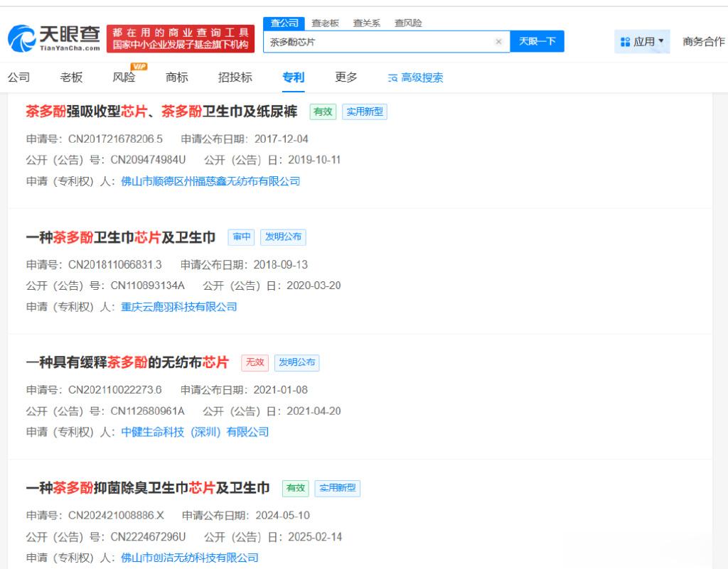Click the VIP badge above 风险
728x569 pixels.
click(x=139, y=66)
